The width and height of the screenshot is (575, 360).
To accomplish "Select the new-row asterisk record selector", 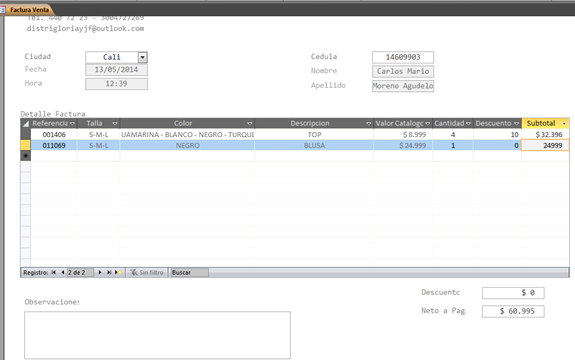I will click(x=26, y=156).
